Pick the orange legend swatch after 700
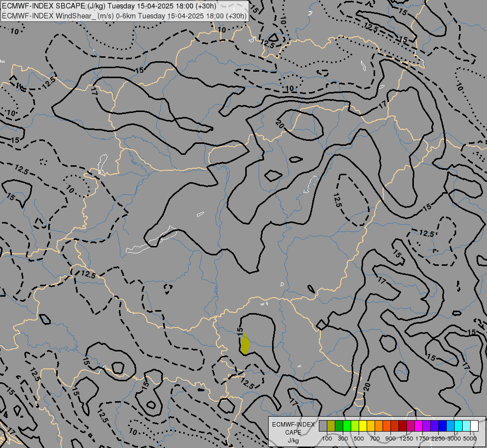This screenshot has width=487, height=448. tap(379, 426)
